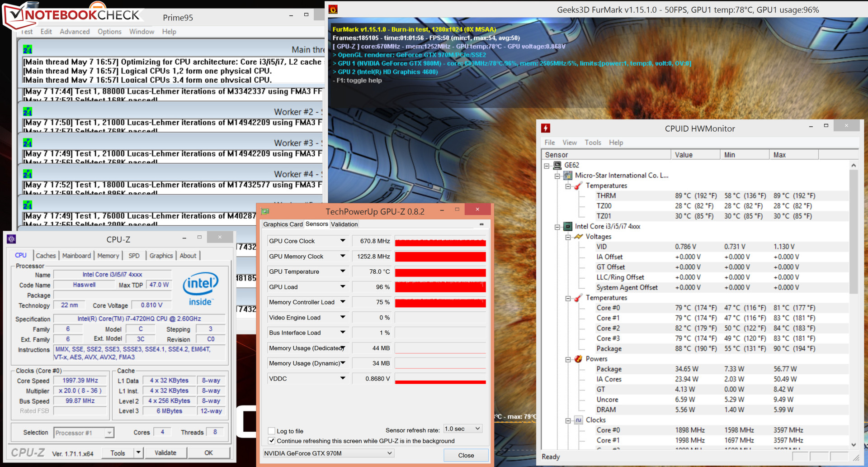Collapse the Micro-Star International node
This screenshot has width=868, height=467.
click(557, 176)
